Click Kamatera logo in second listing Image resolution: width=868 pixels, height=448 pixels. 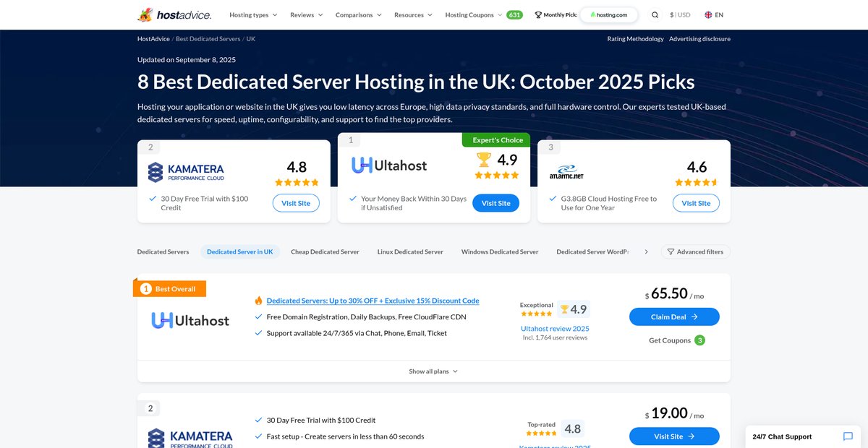190,438
